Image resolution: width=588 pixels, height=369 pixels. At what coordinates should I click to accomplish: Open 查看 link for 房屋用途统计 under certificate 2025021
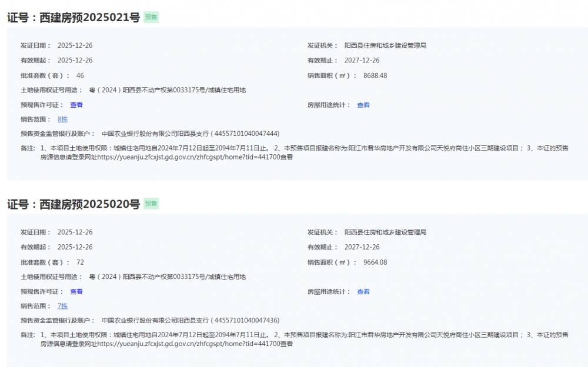363,105
